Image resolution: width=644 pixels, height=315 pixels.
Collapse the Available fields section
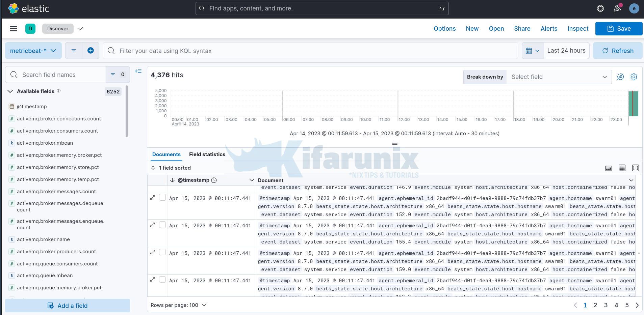[x=10, y=91]
